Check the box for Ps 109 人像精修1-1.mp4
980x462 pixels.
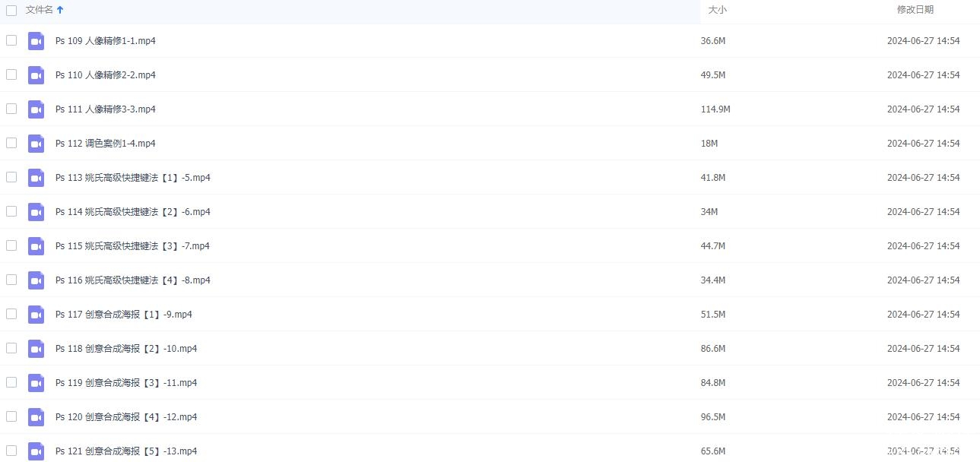click(x=11, y=40)
